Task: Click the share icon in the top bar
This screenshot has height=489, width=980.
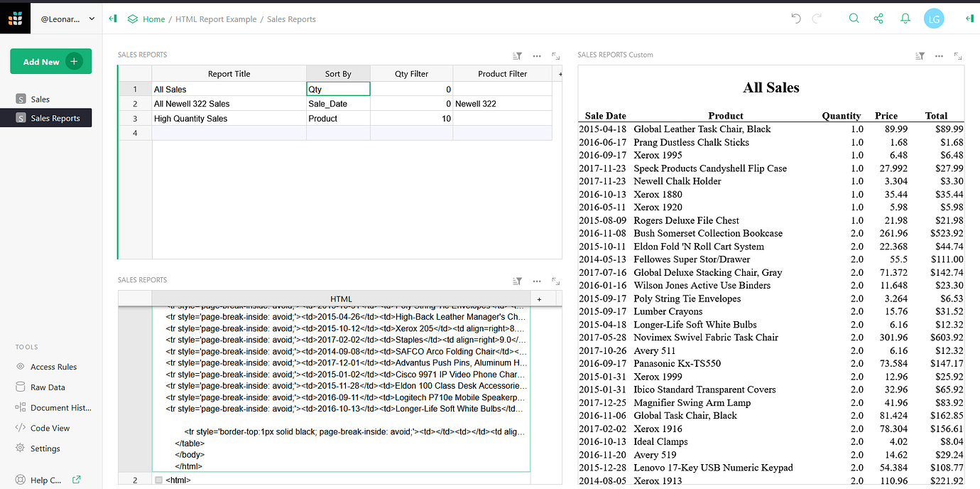Action: [878, 18]
